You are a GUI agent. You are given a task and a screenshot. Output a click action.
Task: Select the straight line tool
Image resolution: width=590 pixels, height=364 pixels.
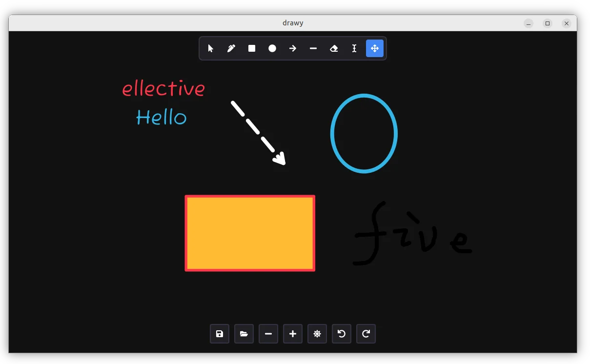pyautogui.click(x=313, y=48)
